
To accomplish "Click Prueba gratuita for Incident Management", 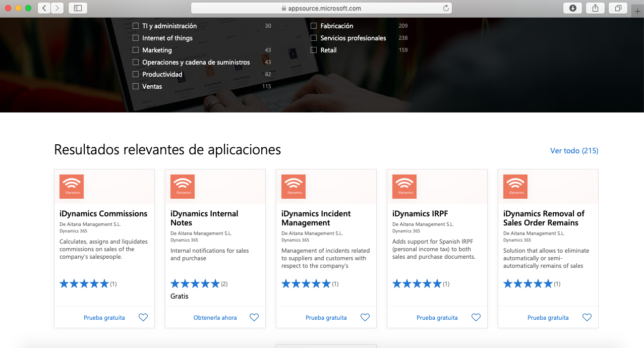I will (326, 318).
